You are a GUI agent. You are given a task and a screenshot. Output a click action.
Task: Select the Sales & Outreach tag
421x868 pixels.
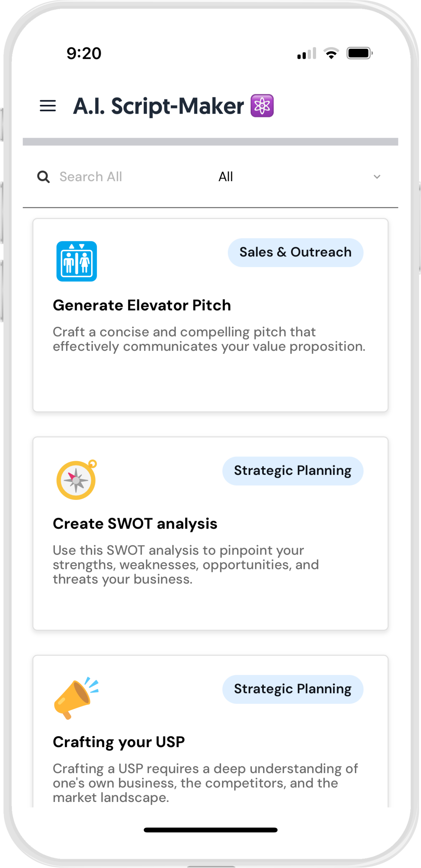[295, 252]
